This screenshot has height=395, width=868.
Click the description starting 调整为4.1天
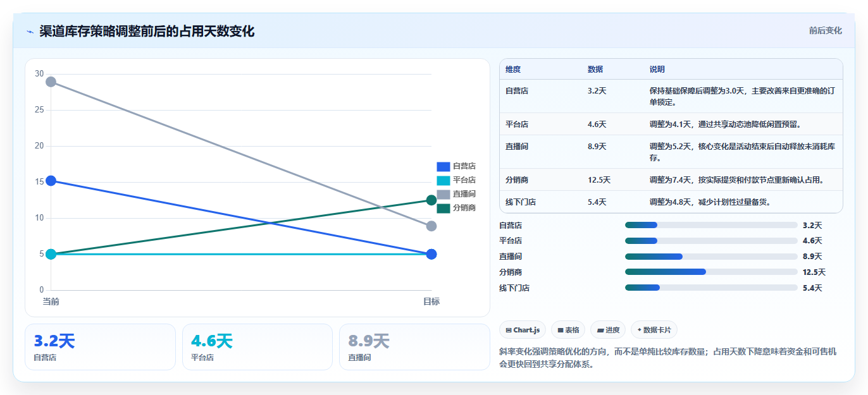point(726,125)
